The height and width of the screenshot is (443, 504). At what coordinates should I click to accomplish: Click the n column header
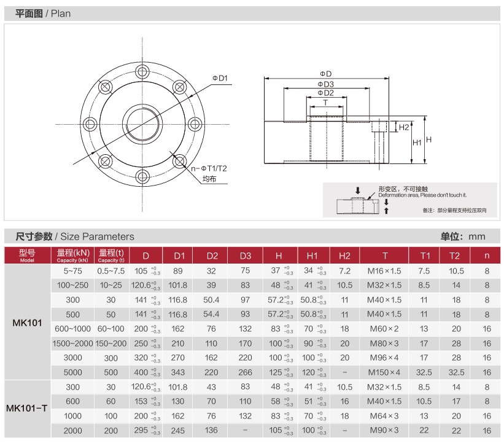(487, 256)
